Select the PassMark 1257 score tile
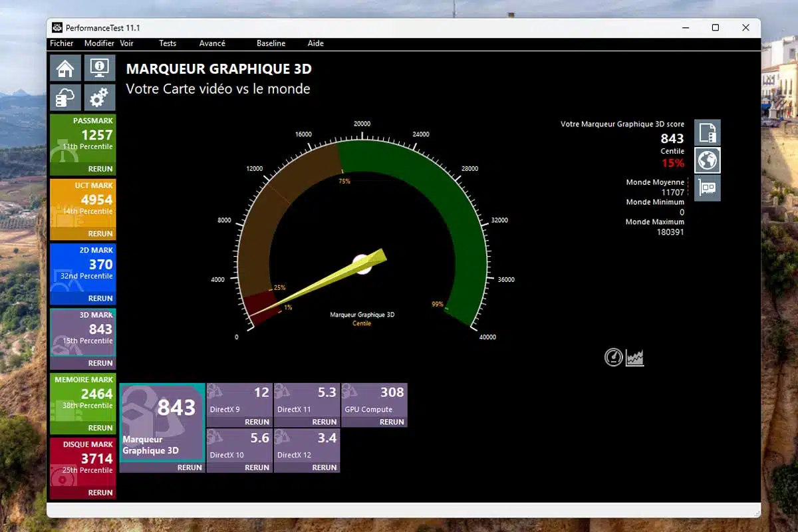This screenshot has width=798, height=532. tap(82, 139)
